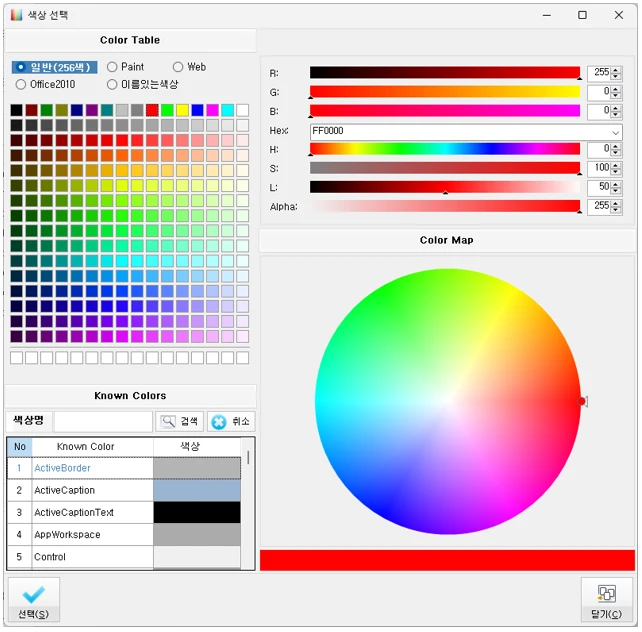642x632 pixels.
Task: Click the color palette icon in title bar
Action: click(16, 15)
